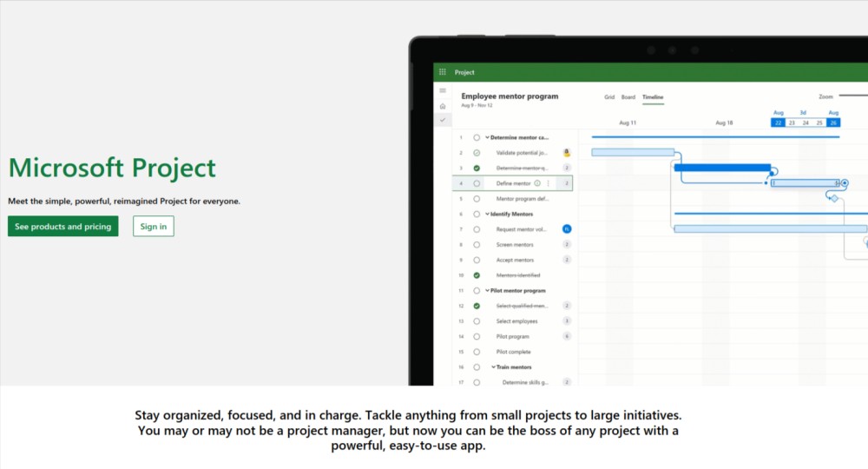The image size is (868, 469).
Task: Select the Select employees task name
Action: click(516, 321)
